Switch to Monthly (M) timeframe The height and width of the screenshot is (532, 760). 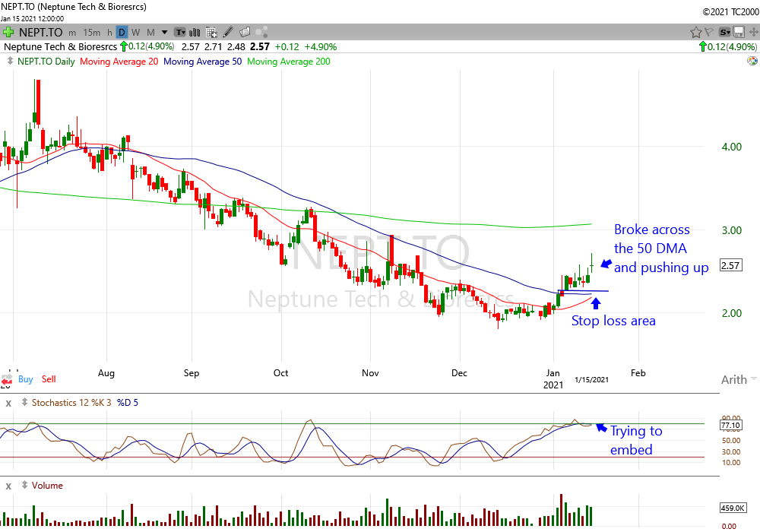(150, 33)
